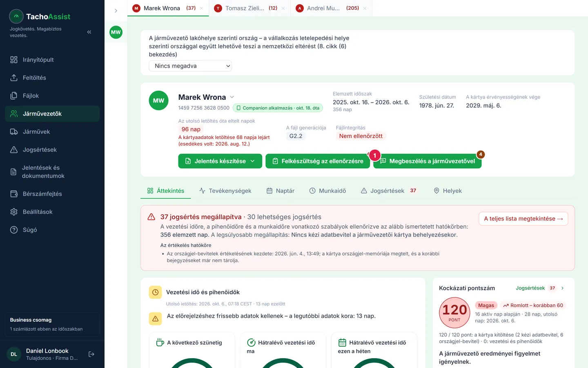Screen dimensions: 588x368
Task: Open the Helyek tab
Action: click(448, 191)
